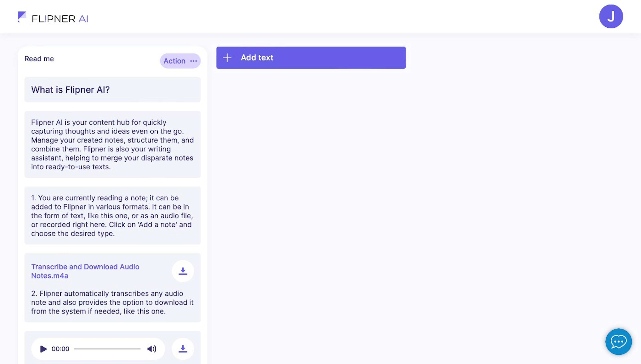This screenshot has height=364, width=641.
Task: Click the timestamp 00:00 on audio player
Action: coord(60,349)
